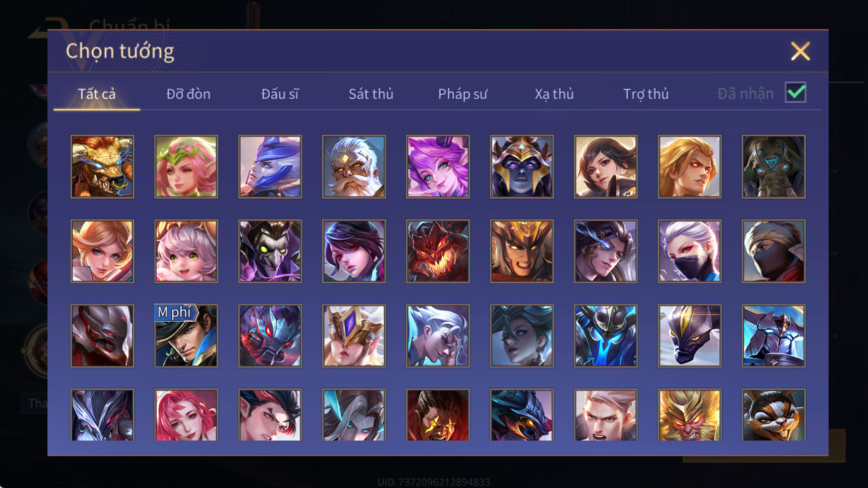The width and height of the screenshot is (868, 488).
Task: Select the free hero with black hat
Action: coord(186,336)
